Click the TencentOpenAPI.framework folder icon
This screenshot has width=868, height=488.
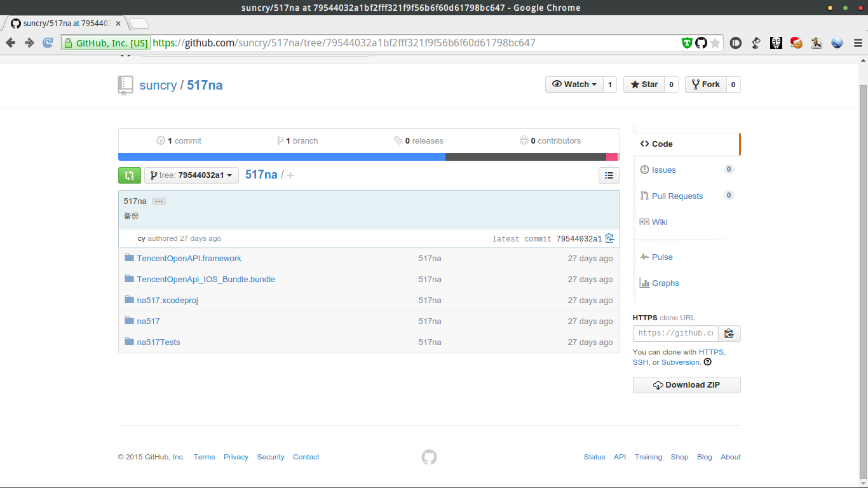[130, 258]
